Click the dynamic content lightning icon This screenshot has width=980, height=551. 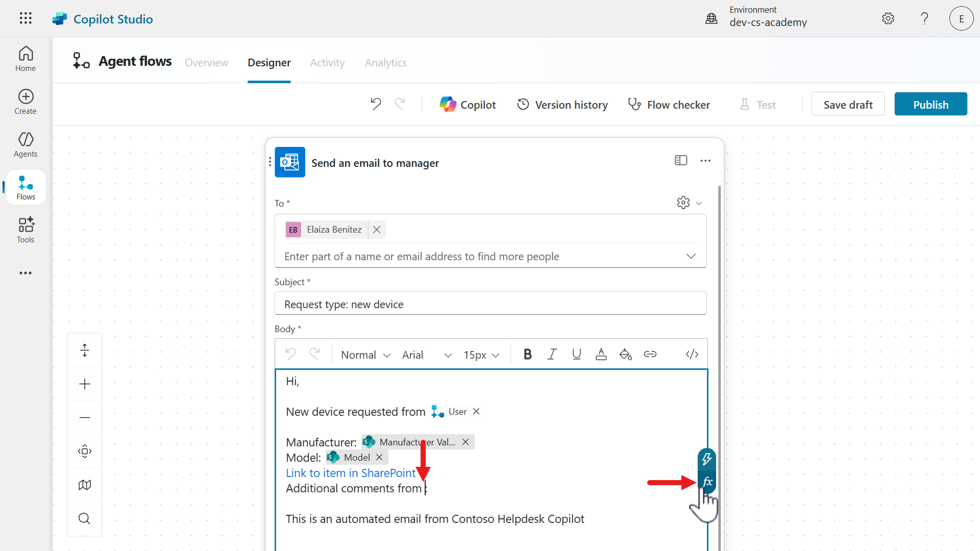point(707,459)
